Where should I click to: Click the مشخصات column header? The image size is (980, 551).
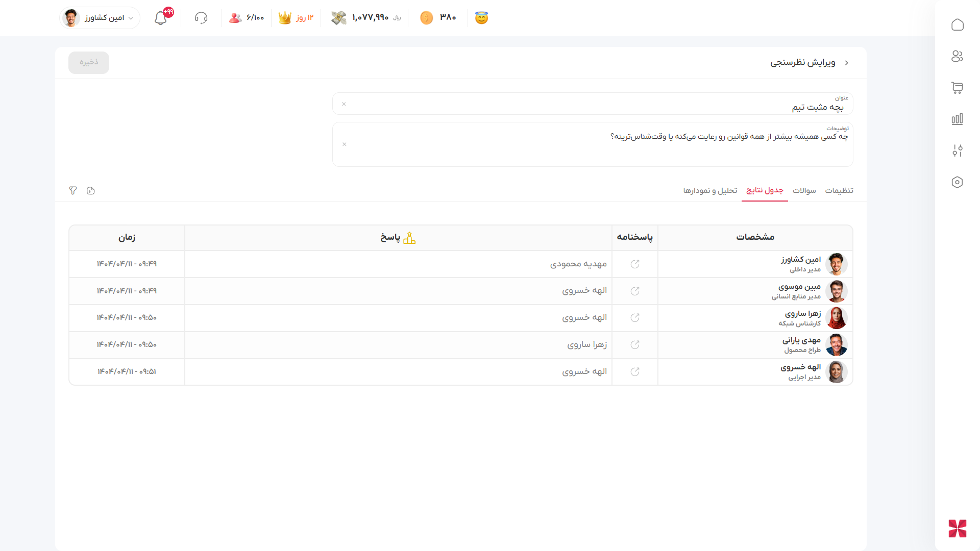[x=755, y=237]
